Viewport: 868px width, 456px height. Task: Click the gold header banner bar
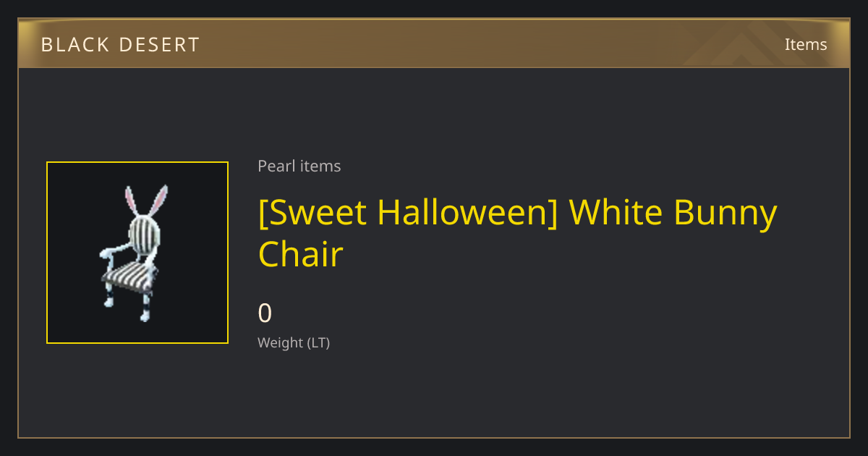[434, 44]
